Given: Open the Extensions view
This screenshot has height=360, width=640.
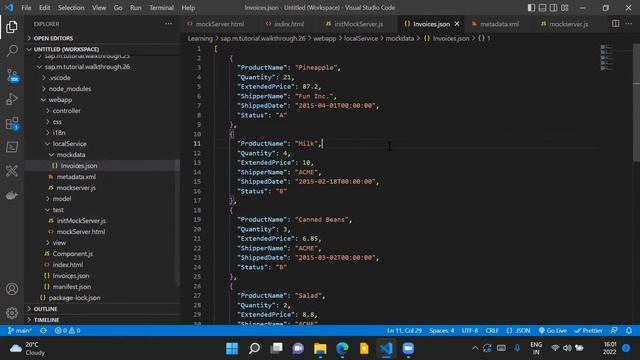Looking at the screenshot, I should pos(12,123).
